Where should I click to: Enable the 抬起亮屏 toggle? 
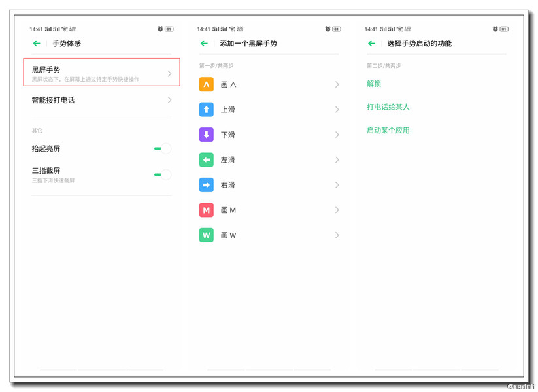[161, 148]
